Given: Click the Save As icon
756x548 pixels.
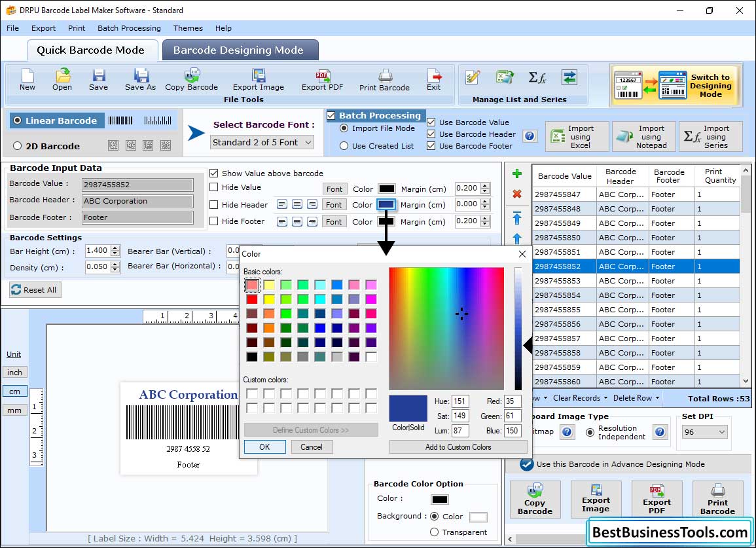Looking at the screenshot, I should (x=140, y=80).
